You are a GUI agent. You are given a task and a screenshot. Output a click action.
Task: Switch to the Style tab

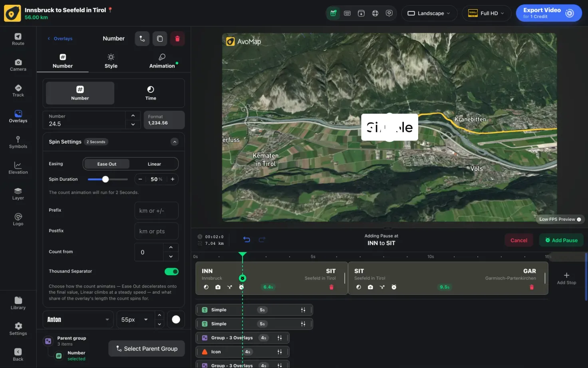coord(111,61)
